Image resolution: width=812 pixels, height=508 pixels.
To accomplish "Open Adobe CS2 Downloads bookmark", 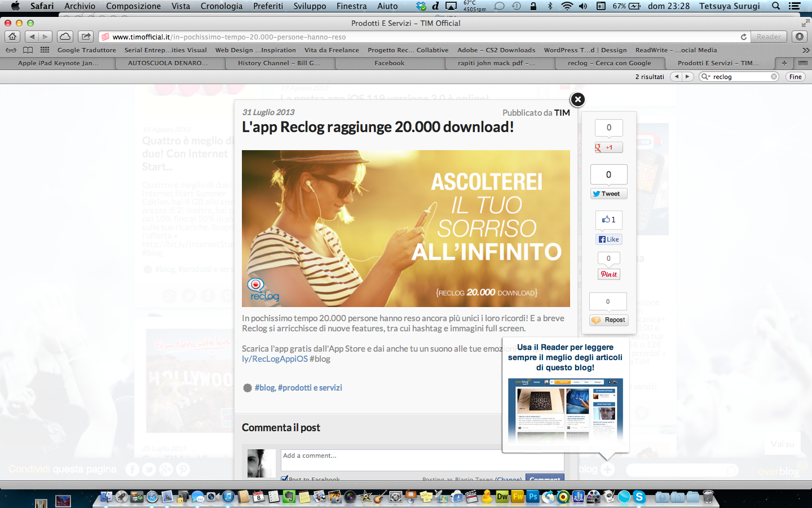I will coord(496,50).
